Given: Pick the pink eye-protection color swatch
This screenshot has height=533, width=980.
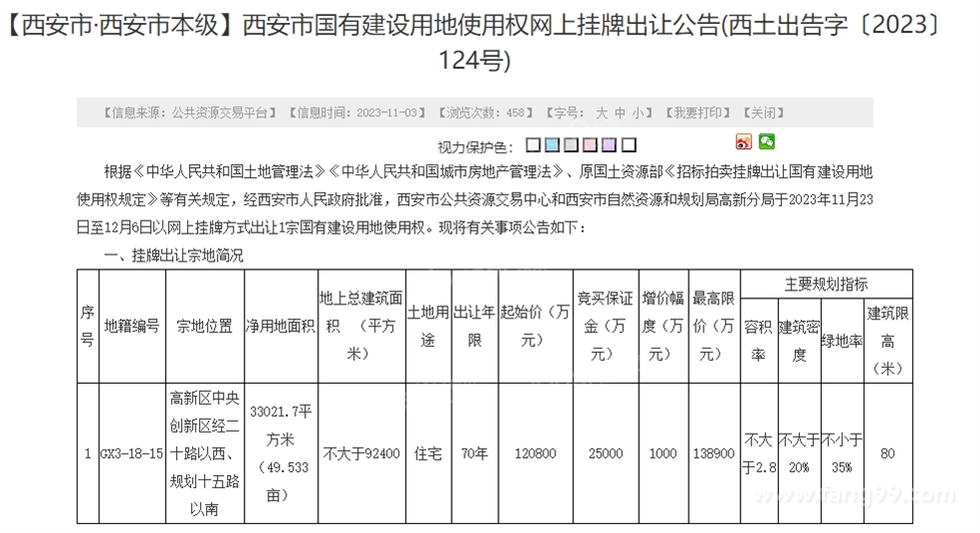Looking at the screenshot, I should pyautogui.click(x=590, y=145).
